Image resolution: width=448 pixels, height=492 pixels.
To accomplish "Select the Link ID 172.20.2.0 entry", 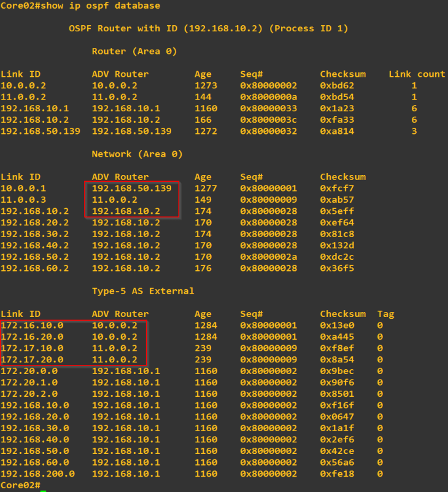I will point(29,394).
